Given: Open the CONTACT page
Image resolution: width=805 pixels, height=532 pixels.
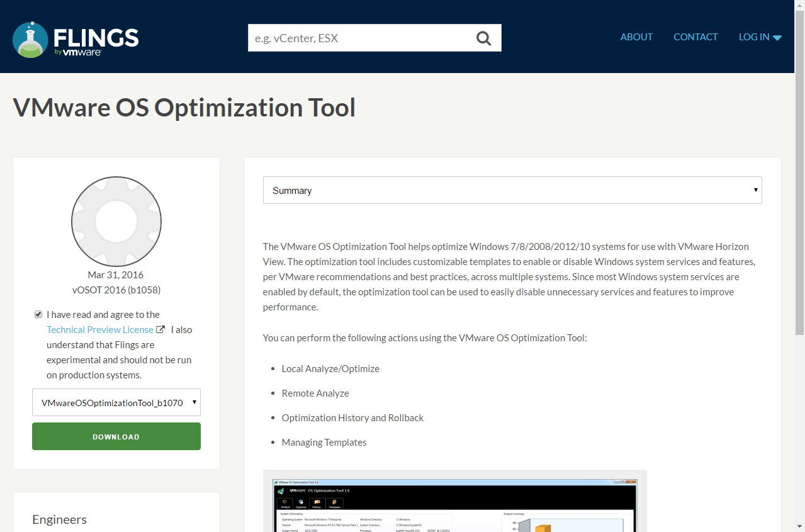Looking at the screenshot, I should pyautogui.click(x=695, y=37).
